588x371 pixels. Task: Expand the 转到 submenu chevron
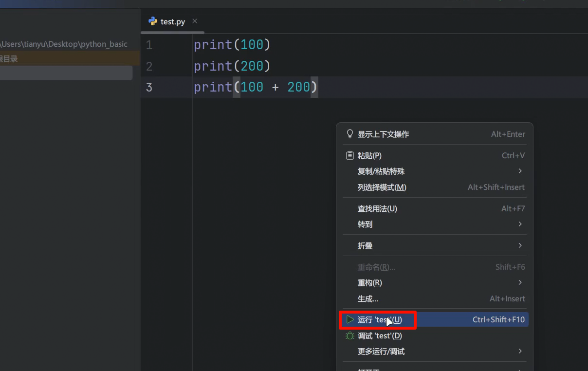520,224
